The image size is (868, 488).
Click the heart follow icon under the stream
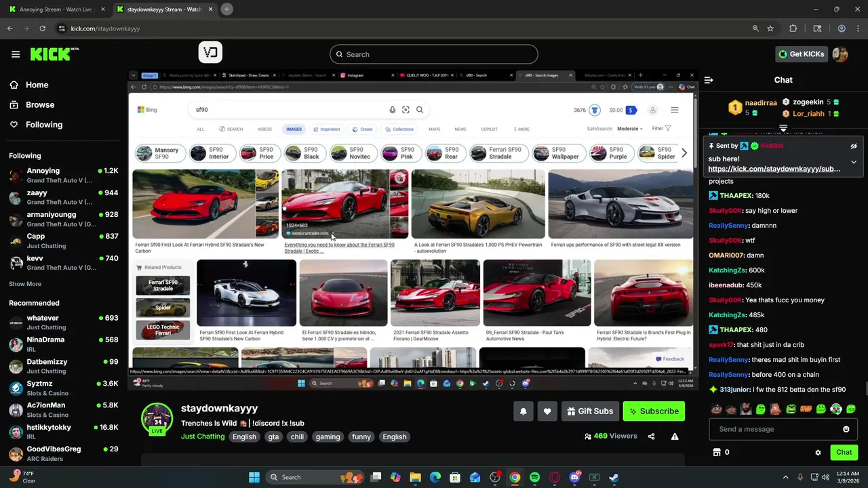(x=547, y=411)
